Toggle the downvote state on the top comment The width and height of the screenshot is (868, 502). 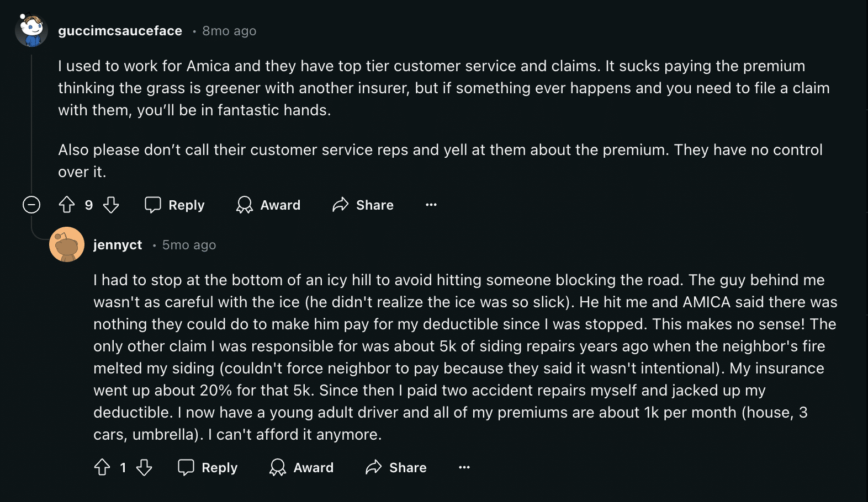point(111,205)
